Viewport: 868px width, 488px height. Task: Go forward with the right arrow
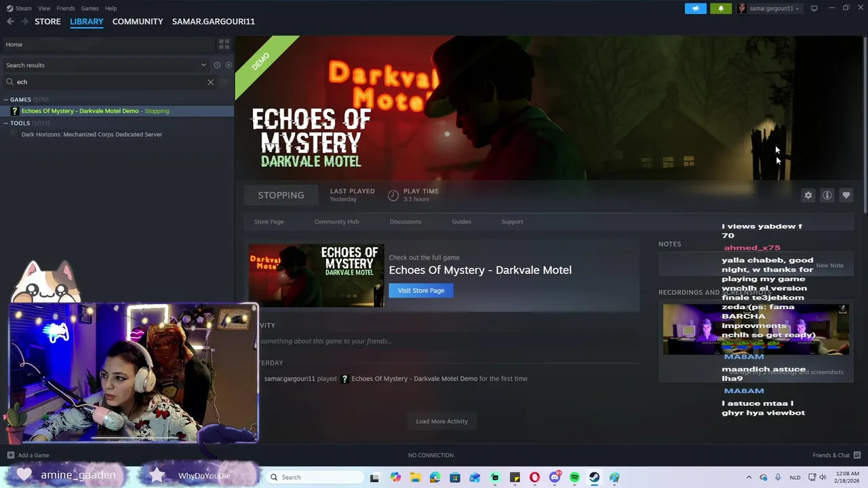[x=24, y=22]
